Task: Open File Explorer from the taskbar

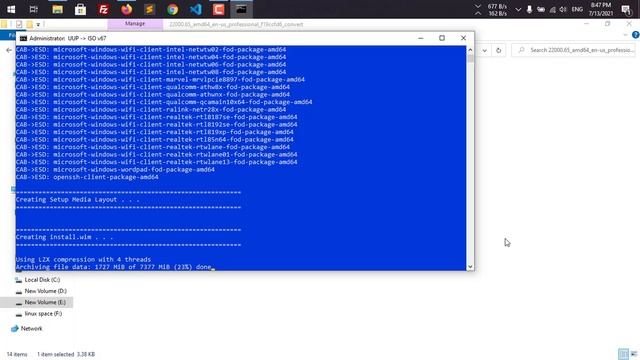Action: [57, 9]
